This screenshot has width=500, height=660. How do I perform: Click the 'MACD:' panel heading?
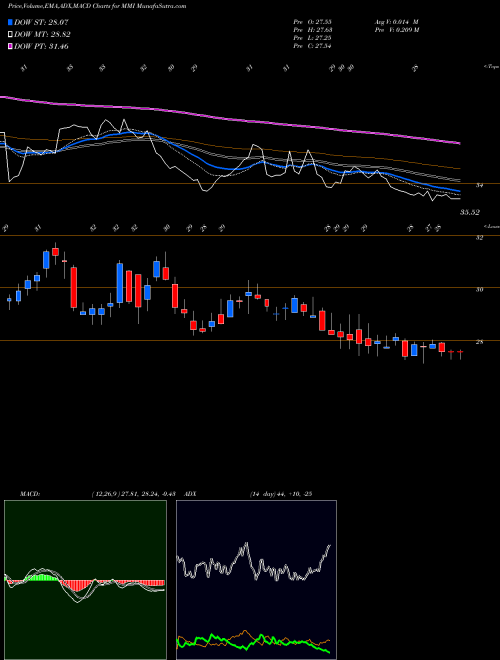tap(30, 494)
